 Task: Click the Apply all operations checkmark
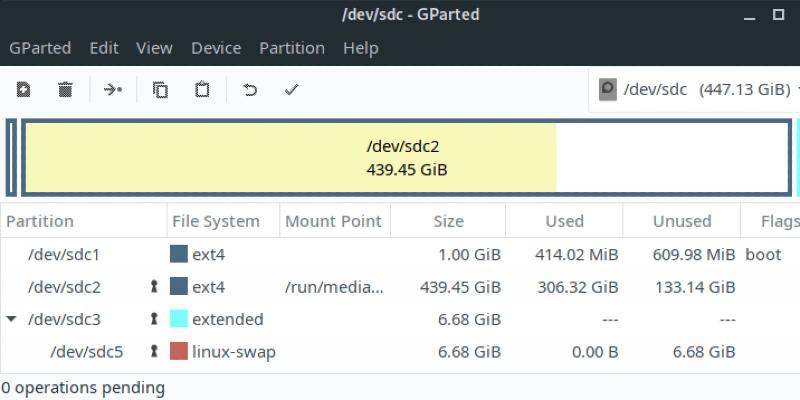pyautogui.click(x=291, y=90)
